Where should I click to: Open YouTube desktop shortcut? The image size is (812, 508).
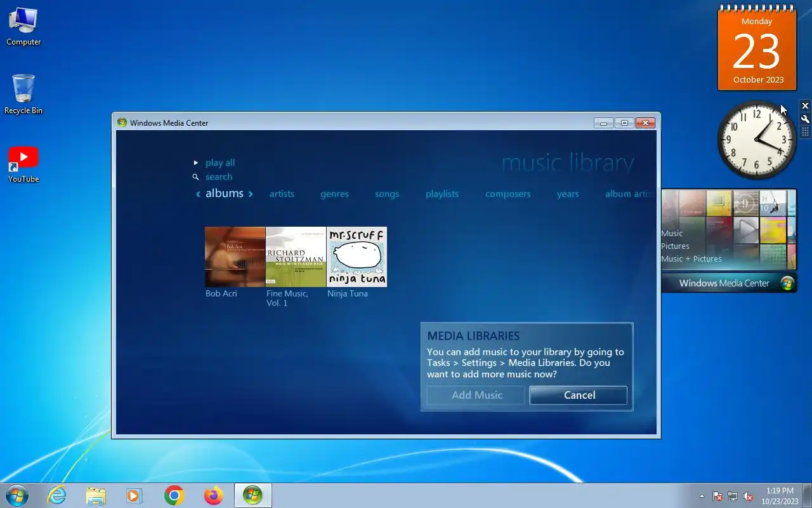[23, 164]
